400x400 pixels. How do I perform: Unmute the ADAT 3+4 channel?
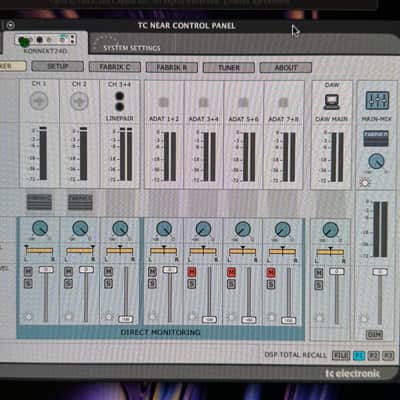[191, 272]
